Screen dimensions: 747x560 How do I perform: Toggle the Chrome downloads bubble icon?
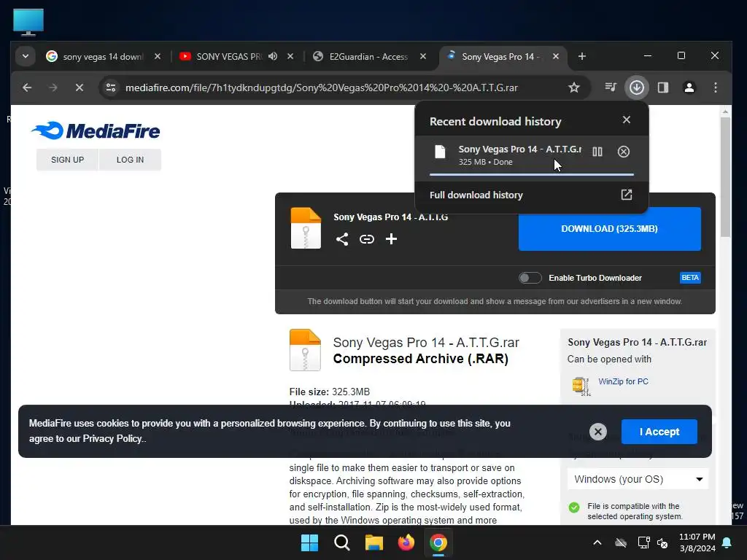pyautogui.click(x=636, y=87)
